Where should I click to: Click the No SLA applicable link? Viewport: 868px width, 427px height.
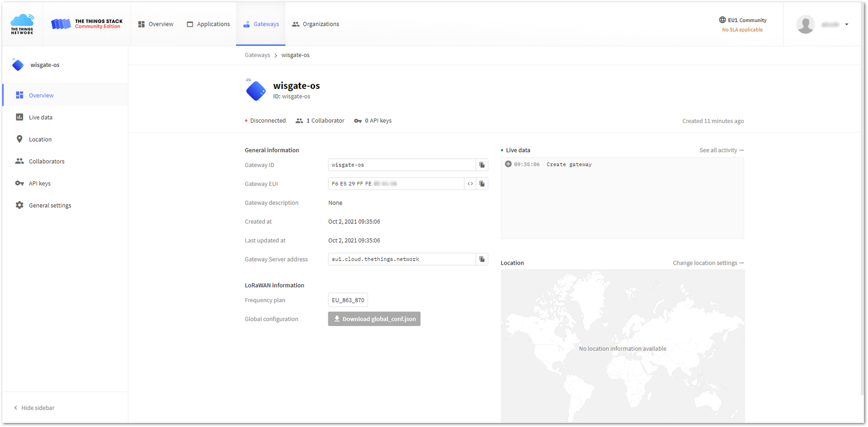pos(742,30)
